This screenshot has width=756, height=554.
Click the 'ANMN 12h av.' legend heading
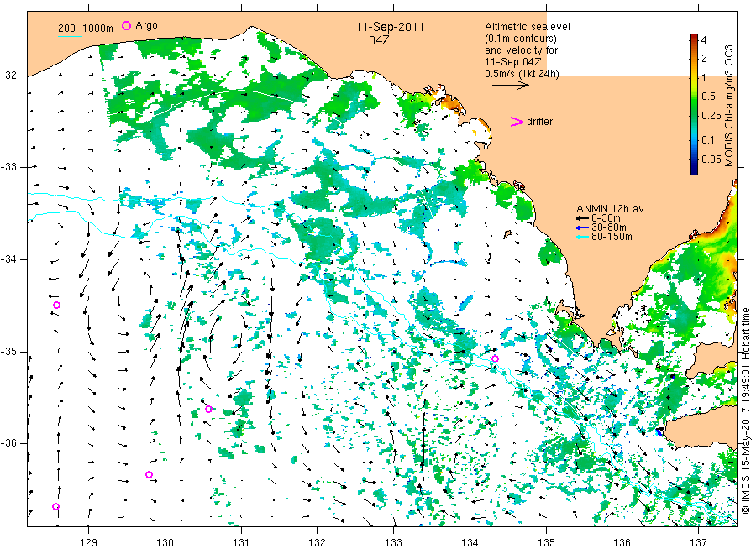(612, 209)
